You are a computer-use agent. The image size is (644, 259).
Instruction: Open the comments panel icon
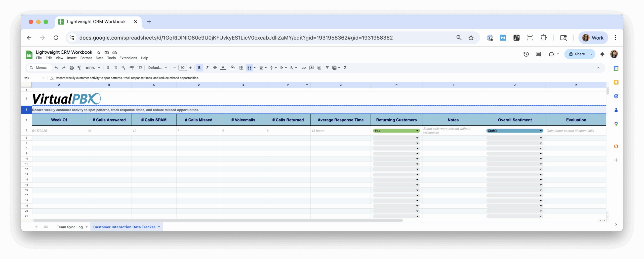click(538, 54)
